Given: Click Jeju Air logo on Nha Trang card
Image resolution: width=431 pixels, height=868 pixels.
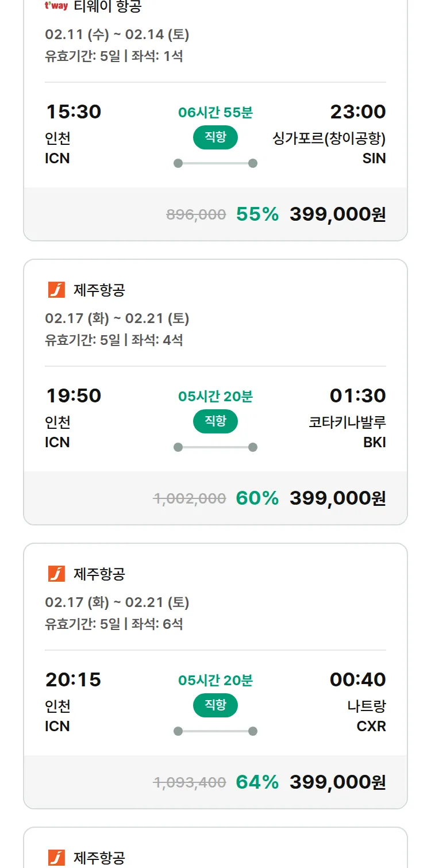Looking at the screenshot, I should pyautogui.click(x=56, y=574).
